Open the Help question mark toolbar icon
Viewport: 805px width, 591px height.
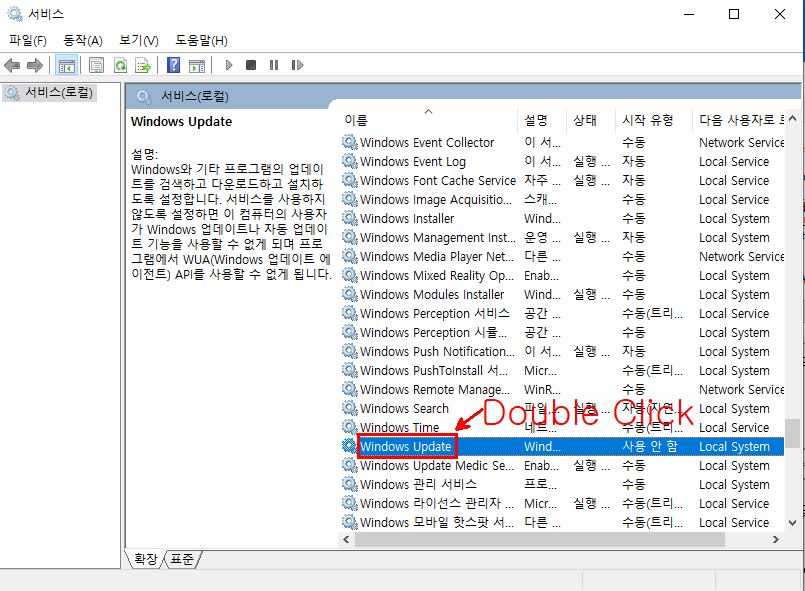point(174,65)
